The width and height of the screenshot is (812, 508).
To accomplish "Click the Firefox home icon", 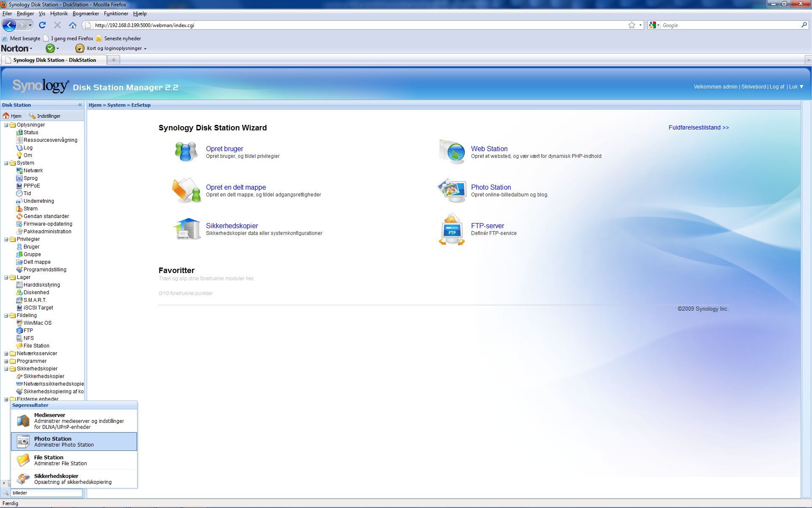I will coord(72,25).
